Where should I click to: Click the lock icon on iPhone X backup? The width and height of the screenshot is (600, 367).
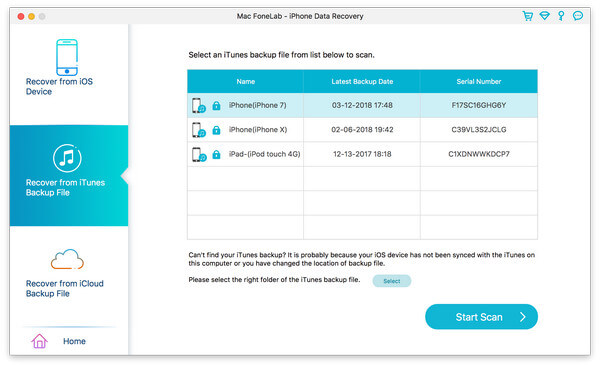(216, 130)
